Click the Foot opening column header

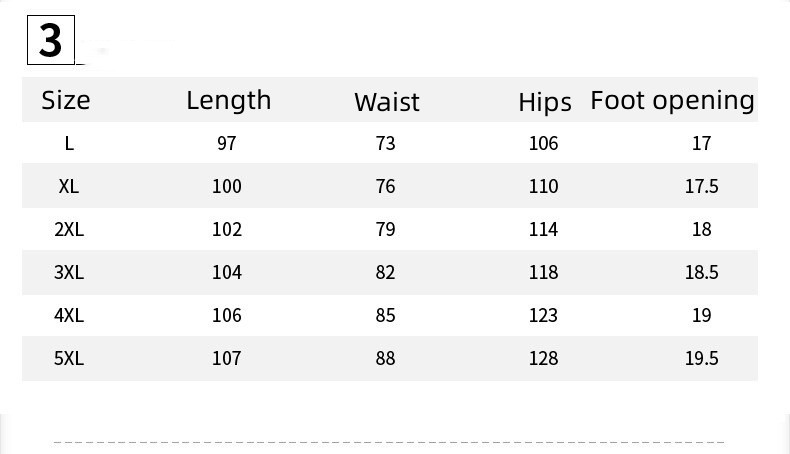click(x=672, y=100)
